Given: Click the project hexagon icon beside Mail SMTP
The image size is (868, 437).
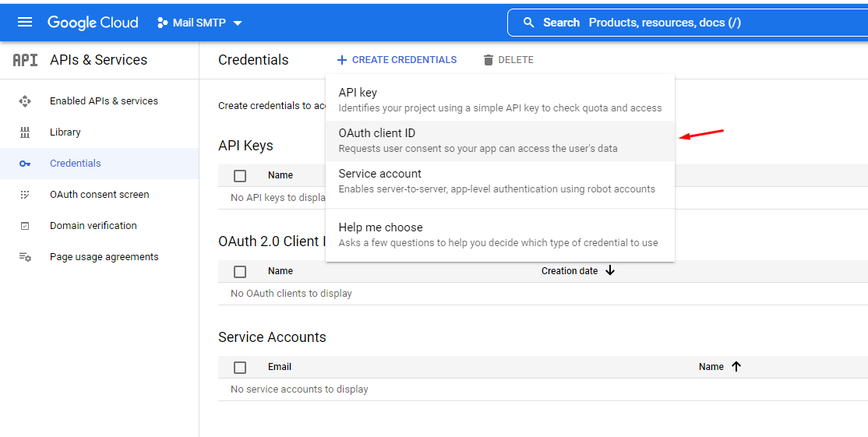Looking at the screenshot, I should 162,23.
